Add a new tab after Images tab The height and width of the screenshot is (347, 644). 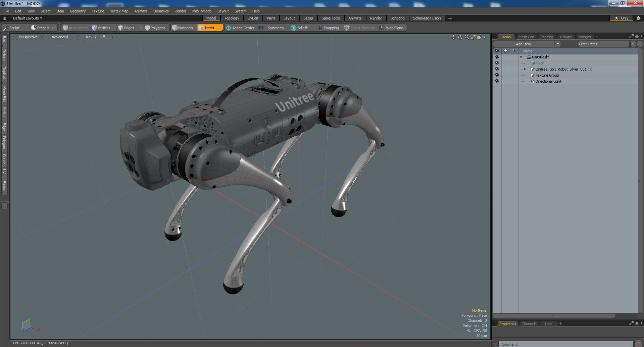pyautogui.click(x=597, y=37)
